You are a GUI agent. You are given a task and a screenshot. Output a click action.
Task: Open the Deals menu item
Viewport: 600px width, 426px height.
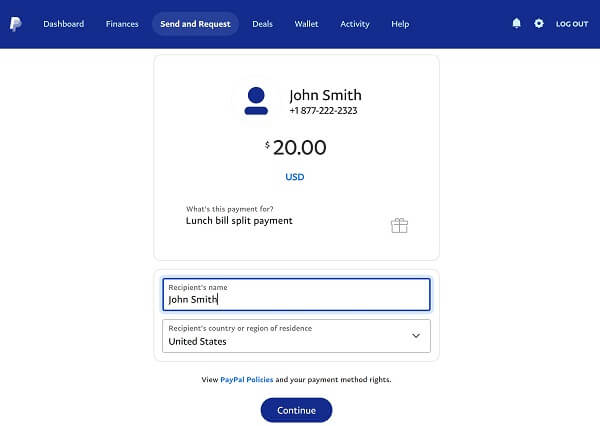click(x=262, y=24)
